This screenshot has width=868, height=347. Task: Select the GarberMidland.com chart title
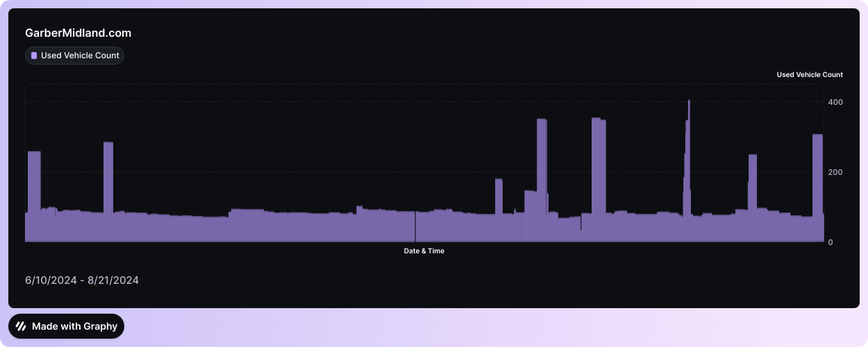tap(78, 33)
